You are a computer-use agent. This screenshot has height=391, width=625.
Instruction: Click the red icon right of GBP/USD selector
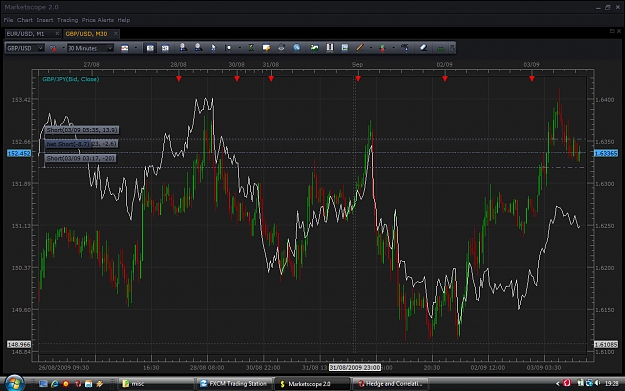pos(53,48)
